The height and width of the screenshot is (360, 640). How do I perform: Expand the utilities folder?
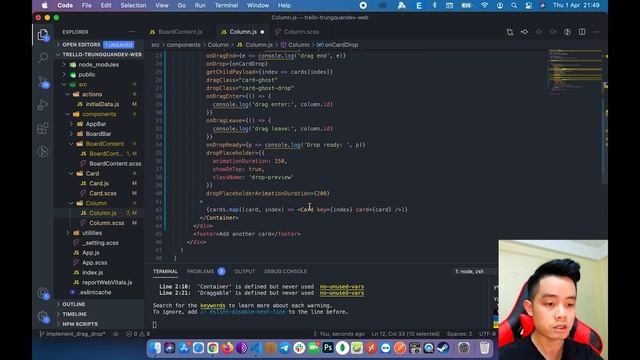point(92,233)
